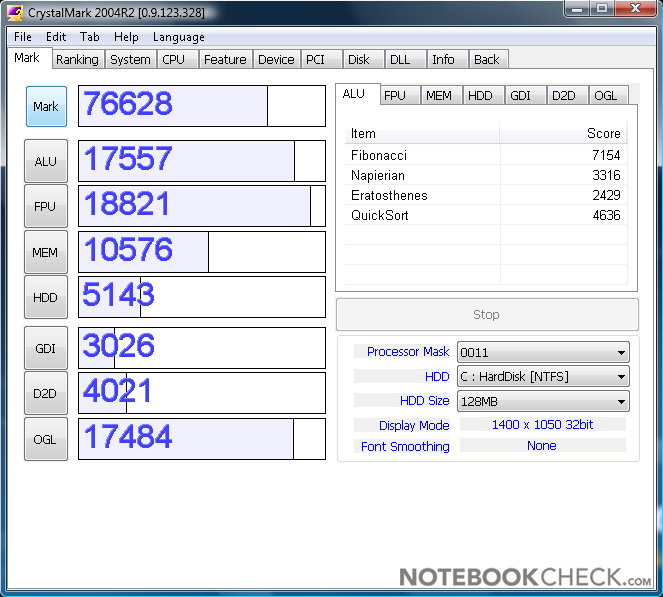Switch to the Ranking tab
This screenshot has height=597, width=663.
tap(77, 60)
